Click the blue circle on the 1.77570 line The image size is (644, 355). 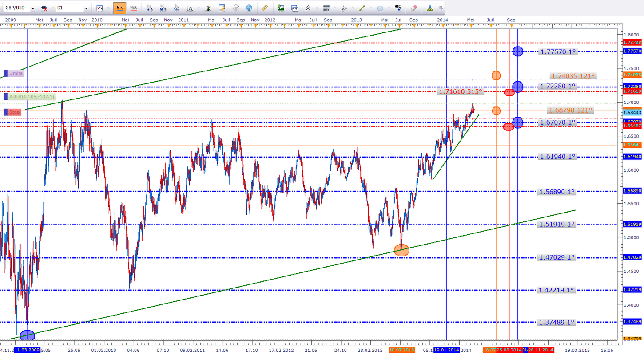(517, 51)
